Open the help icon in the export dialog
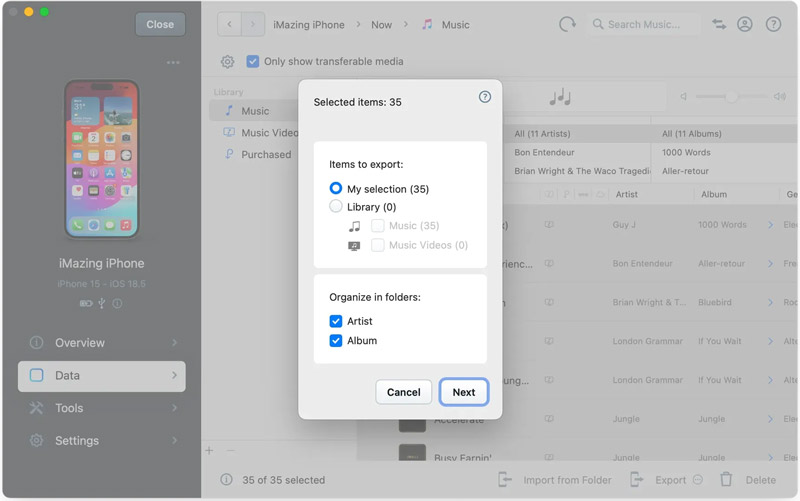This screenshot has height=501, width=800. (x=485, y=97)
